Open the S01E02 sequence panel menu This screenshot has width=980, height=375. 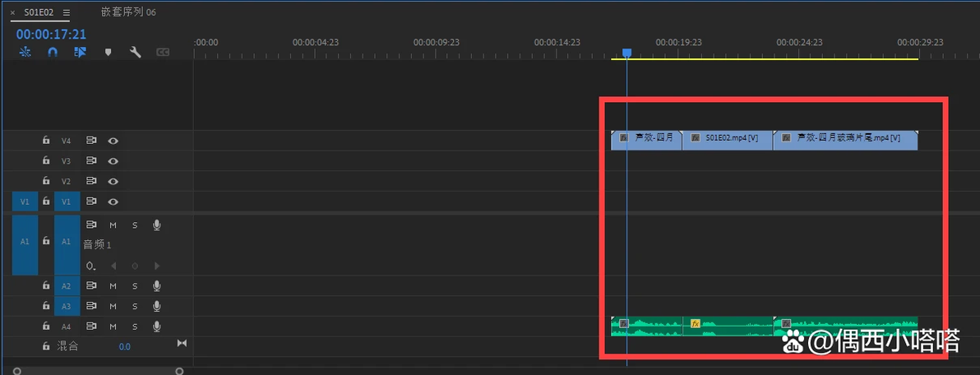67,12
